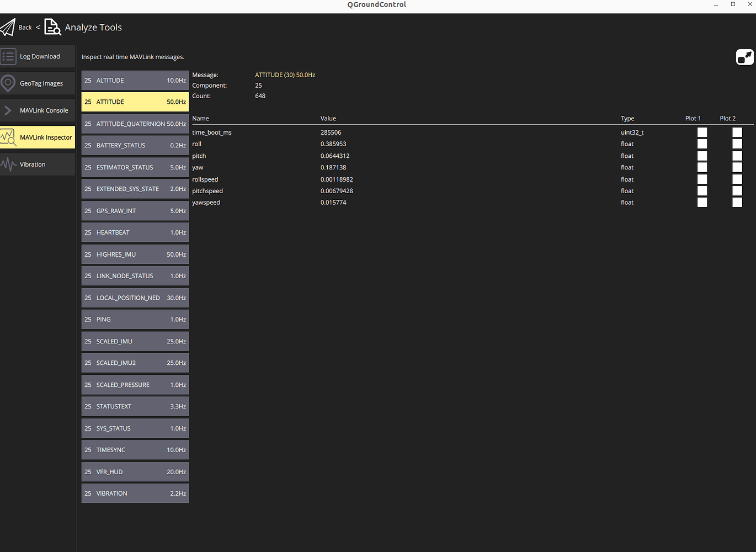Viewport: 756px width, 552px height.
Task: Select the PING message
Action: (135, 320)
